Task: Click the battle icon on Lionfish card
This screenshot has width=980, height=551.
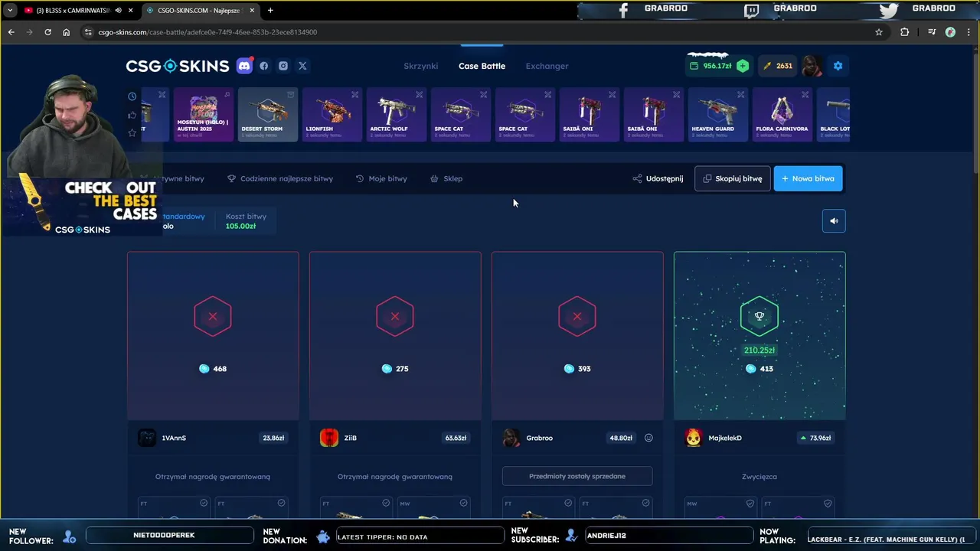Action: (355, 95)
